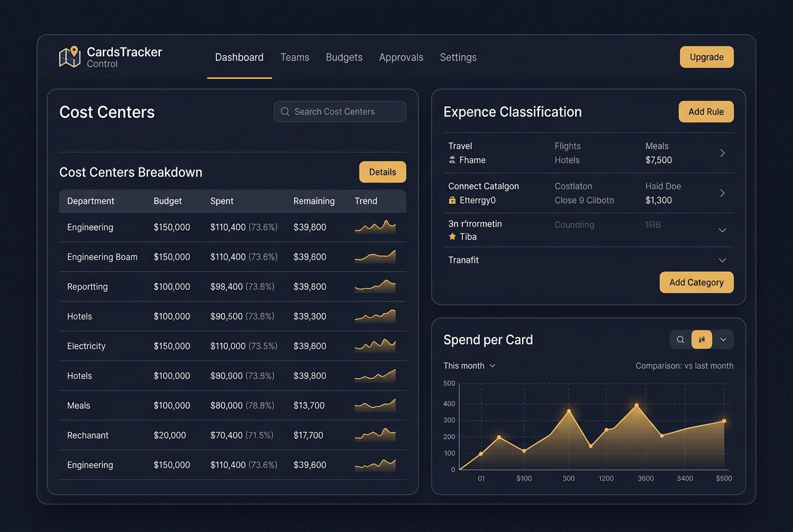Click the Upgrade button
The width and height of the screenshot is (793, 532).
click(x=706, y=57)
